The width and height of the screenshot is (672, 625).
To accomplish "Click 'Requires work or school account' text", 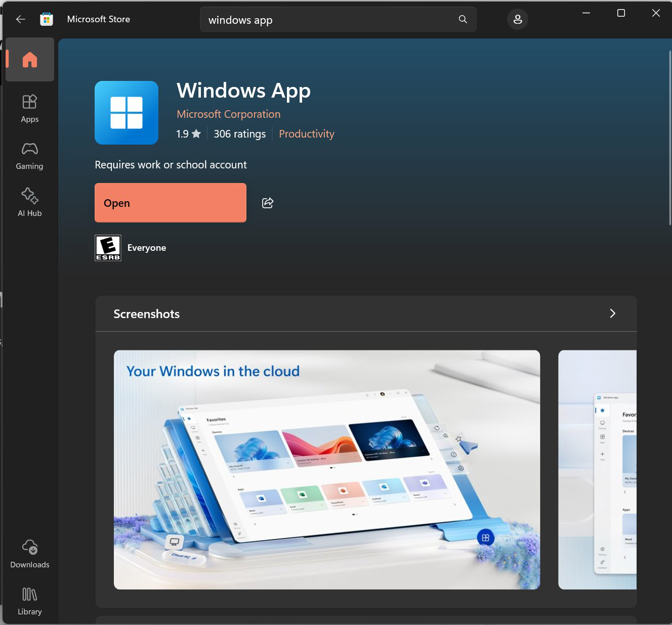I will tap(171, 165).
